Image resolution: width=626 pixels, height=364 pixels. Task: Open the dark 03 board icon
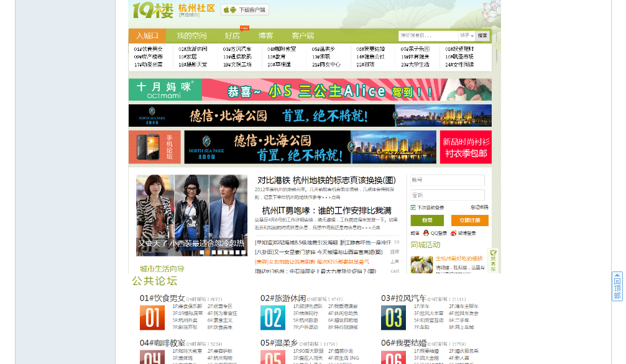pos(394,317)
